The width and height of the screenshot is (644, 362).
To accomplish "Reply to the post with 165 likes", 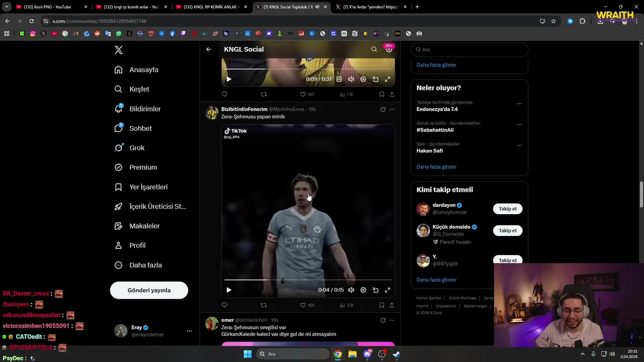I will click(x=224, y=305).
